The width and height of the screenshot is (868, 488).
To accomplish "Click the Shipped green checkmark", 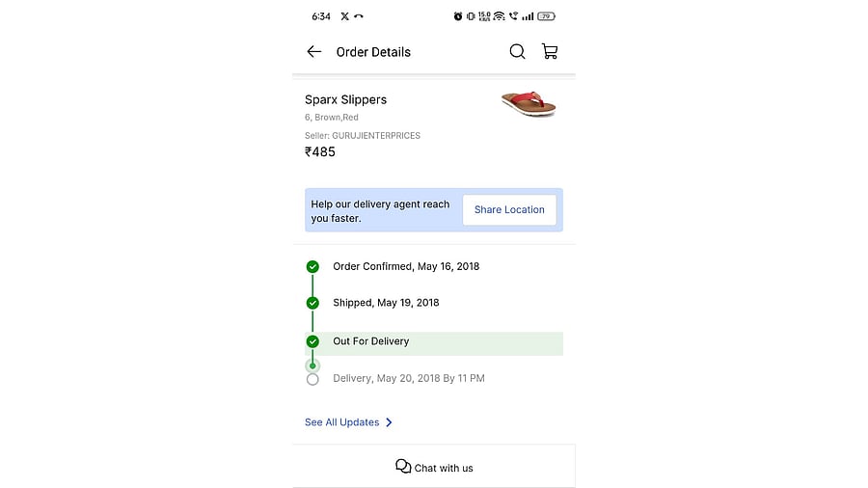I will 312,303.
